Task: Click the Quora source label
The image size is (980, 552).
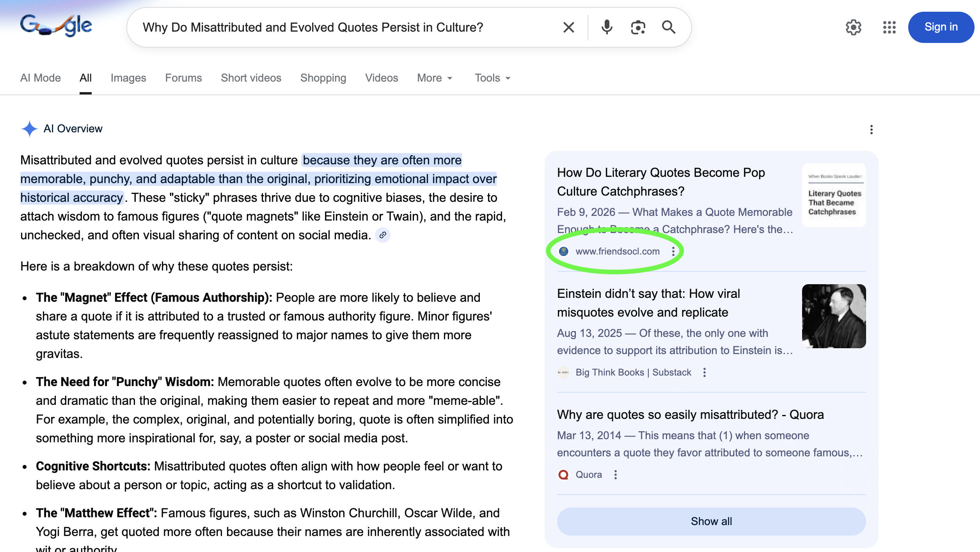Action: 589,475
